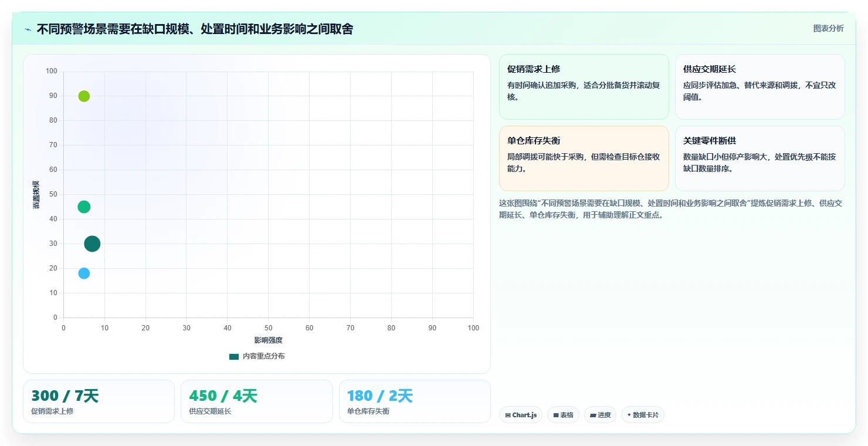Click the summary paragraph starting 这张图围绕

pos(671,209)
